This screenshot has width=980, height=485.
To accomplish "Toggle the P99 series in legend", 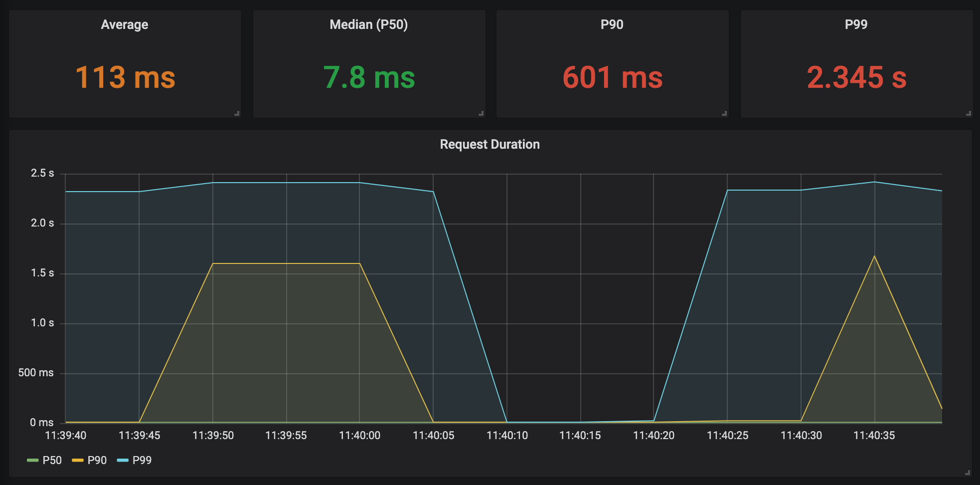I will tap(142, 460).
